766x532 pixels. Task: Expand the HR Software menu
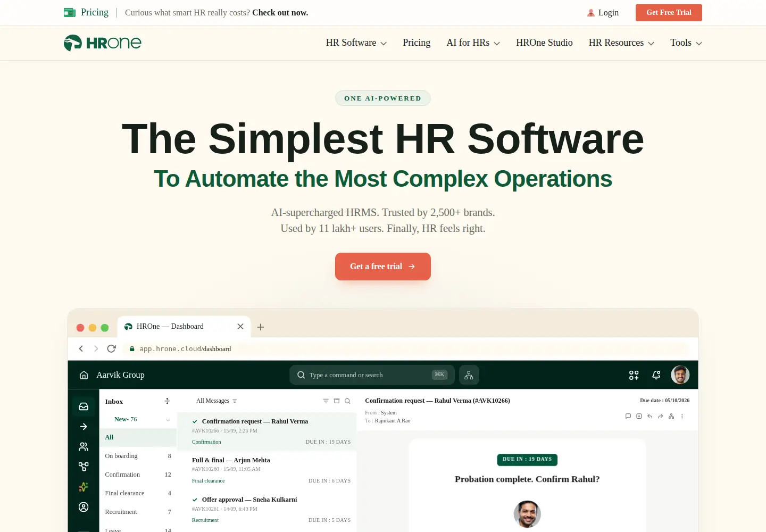point(356,43)
